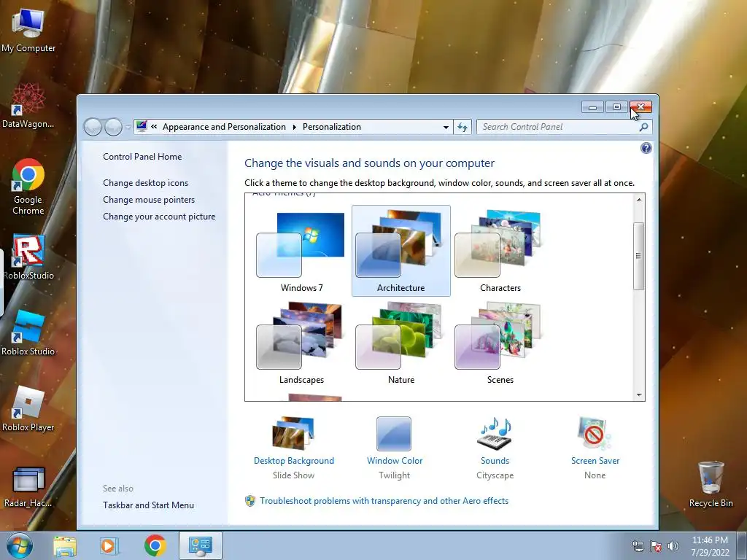The width and height of the screenshot is (747, 560).
Task: Click the Screen Saver link text
Action: [595, 461]
